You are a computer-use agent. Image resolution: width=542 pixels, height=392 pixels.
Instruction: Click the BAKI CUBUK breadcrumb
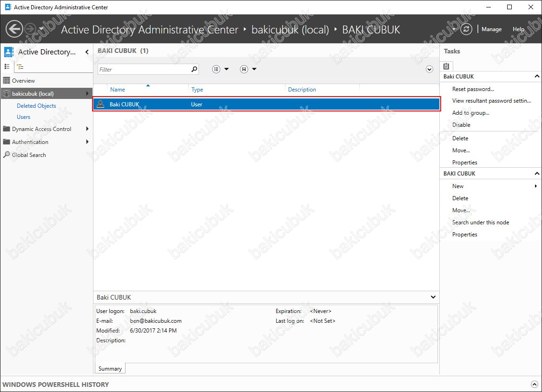click(371, 30)
